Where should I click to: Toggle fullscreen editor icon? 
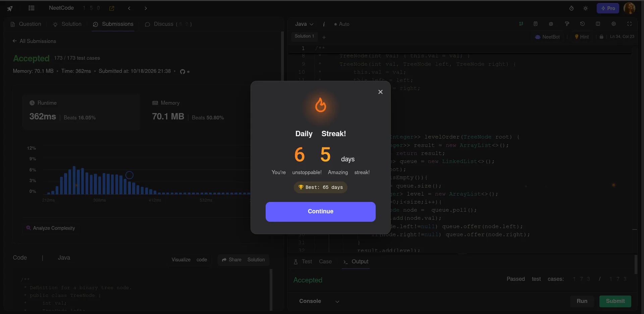pos(629,24)
